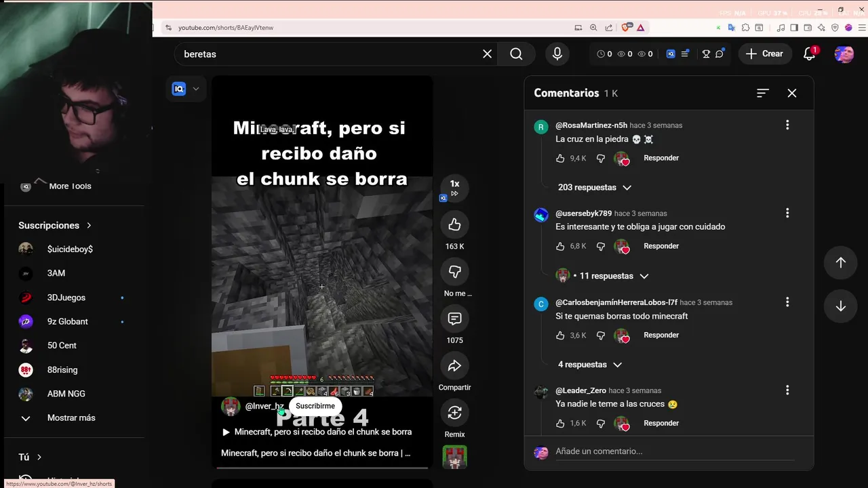The width and height of the screenshot is (868, 488).
Task: Dislike Leader_Zero's comment
Action: click(x=600, y=423)
